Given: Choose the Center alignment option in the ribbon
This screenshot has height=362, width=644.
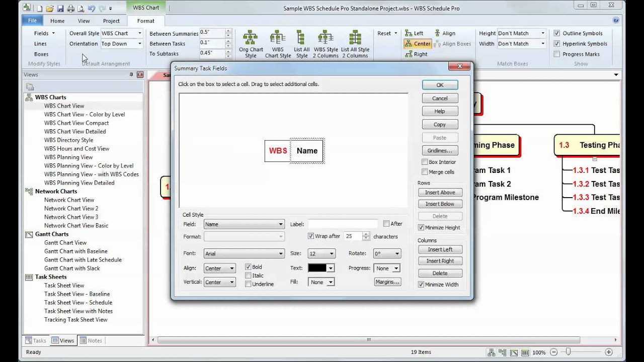Looking at the screenshot, I should [418, 44].
